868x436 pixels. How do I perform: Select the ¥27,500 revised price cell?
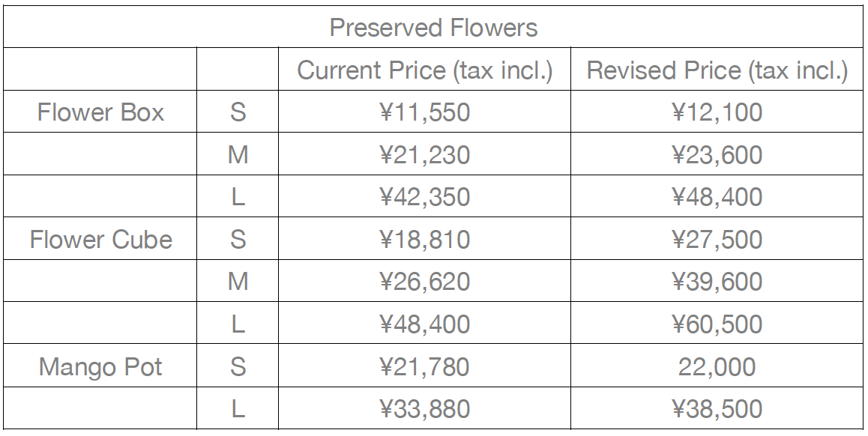pos(717,240)
